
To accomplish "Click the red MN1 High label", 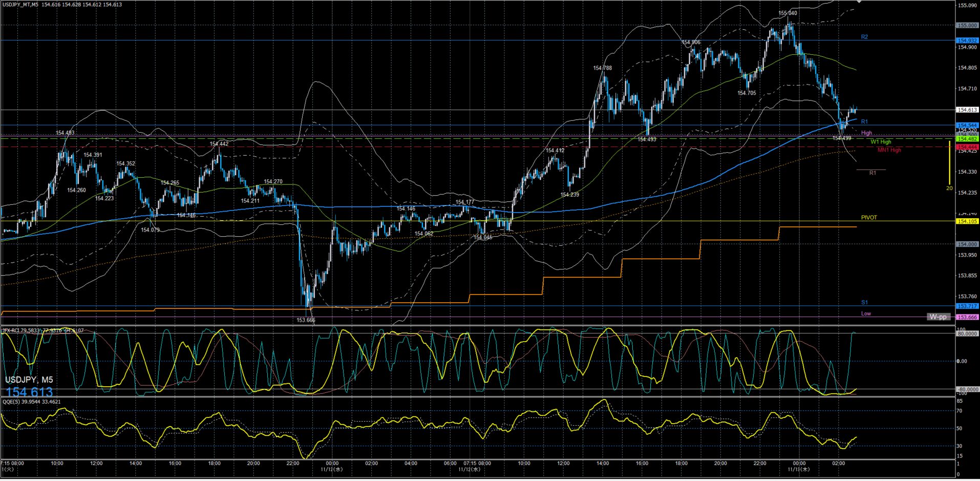I will coord(889,150).
